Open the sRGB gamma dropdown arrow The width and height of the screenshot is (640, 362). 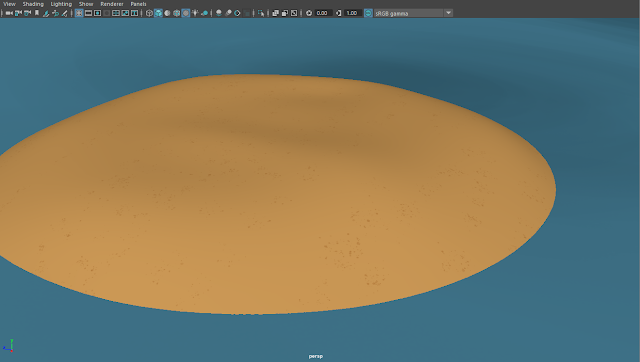(448, 13)
